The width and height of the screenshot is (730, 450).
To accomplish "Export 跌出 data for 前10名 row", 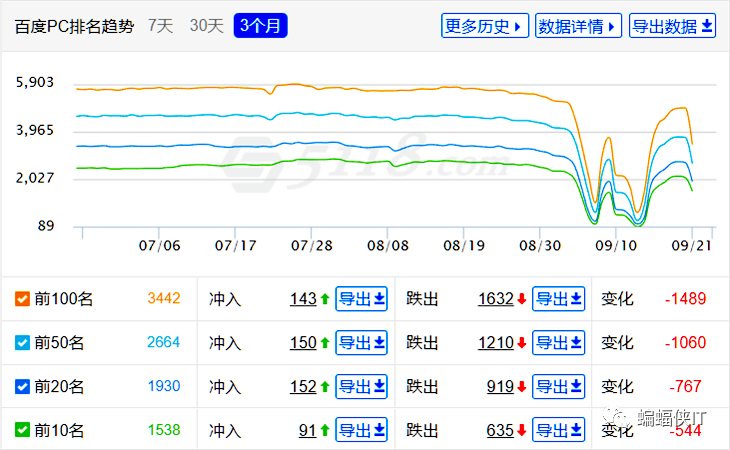I will point(558,430).
